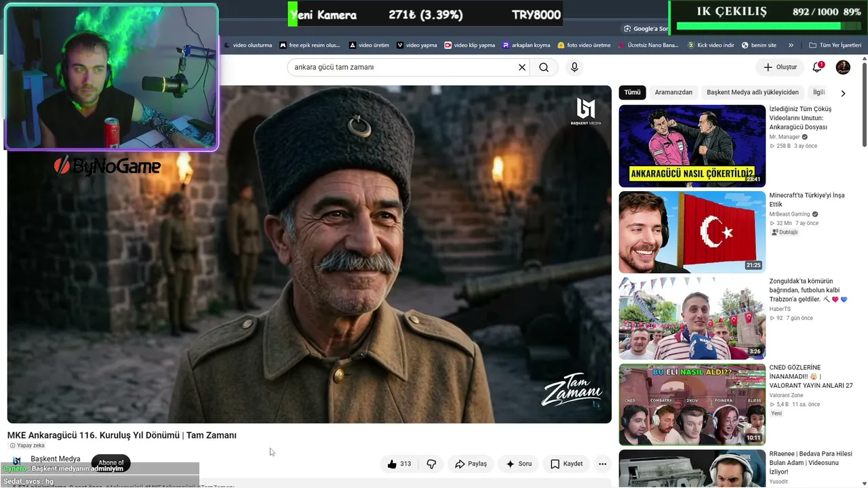Screen dimensions: 868x488
Task: Open YouTube notifications bell
Action: point(817,67)
